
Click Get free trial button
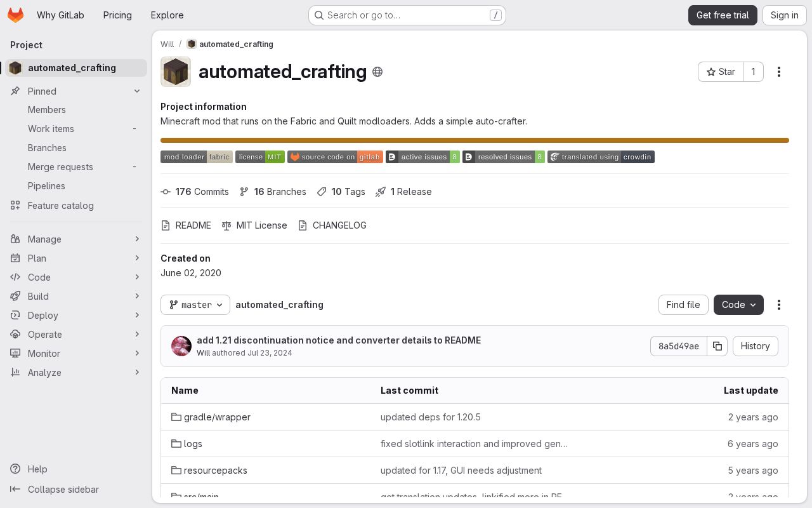tap(723, 15)
